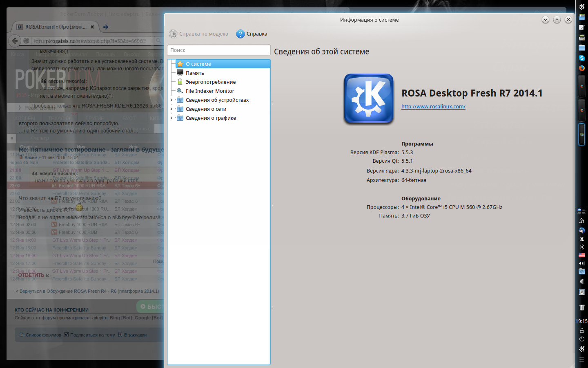This screenshot has width=588, height=368.
Task: Open the Thunderbird tray icon
Action: click(582, 230)
